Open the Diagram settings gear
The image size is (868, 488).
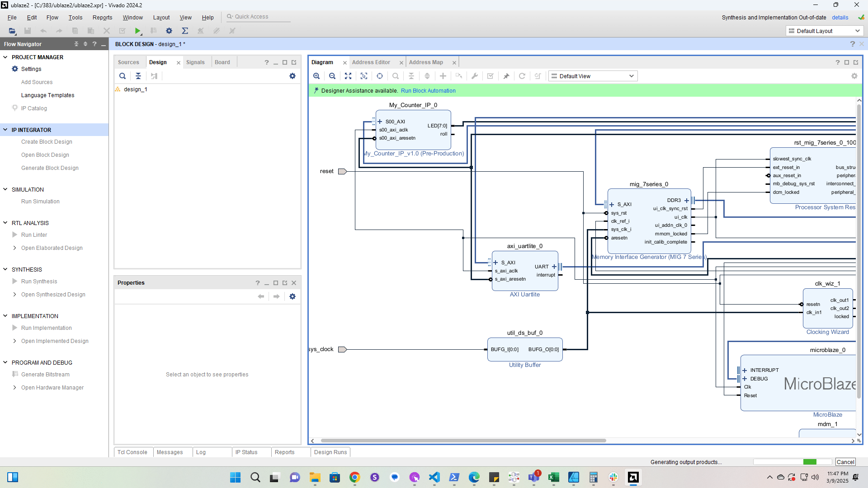pos(854,76)
